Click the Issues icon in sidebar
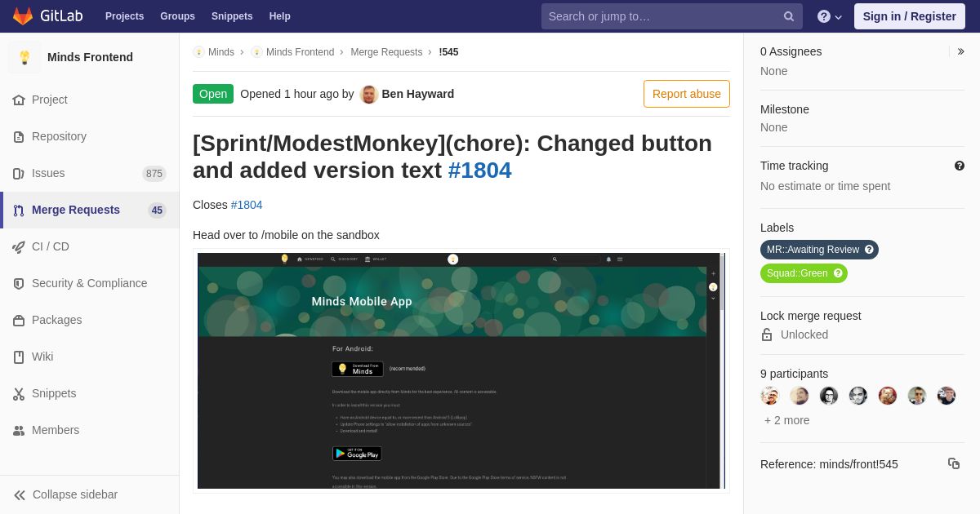 pos(19,173)
